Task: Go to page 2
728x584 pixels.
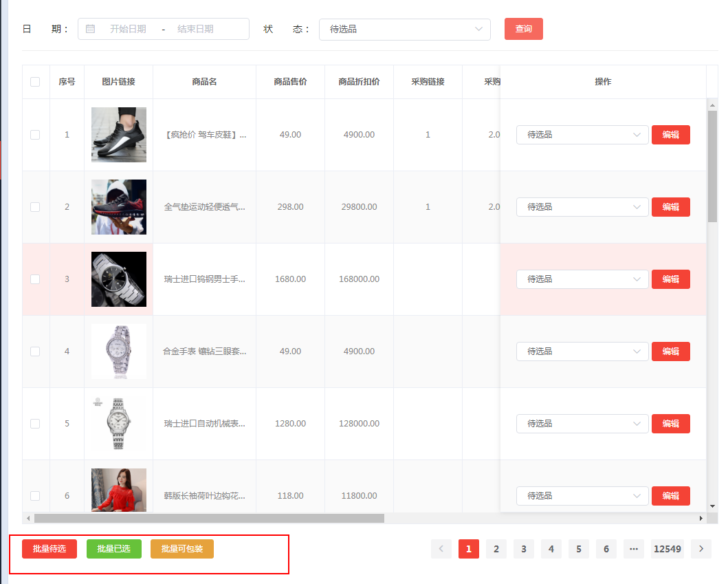Action: (x=496, y=549)
